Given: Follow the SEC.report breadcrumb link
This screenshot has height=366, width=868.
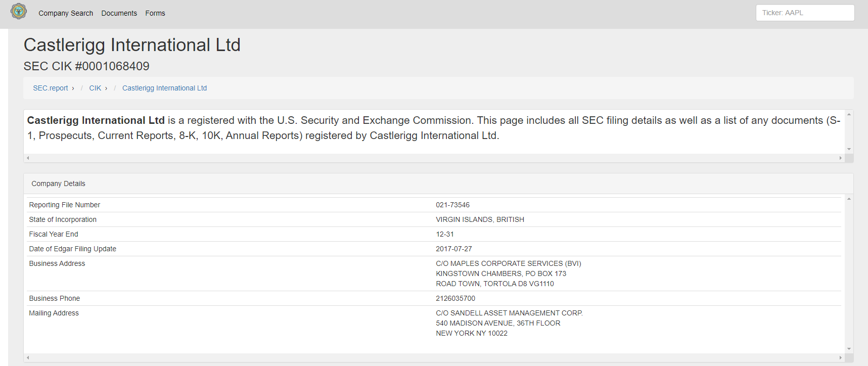Looking at the screenshot, I should click(x=51, y=88).
